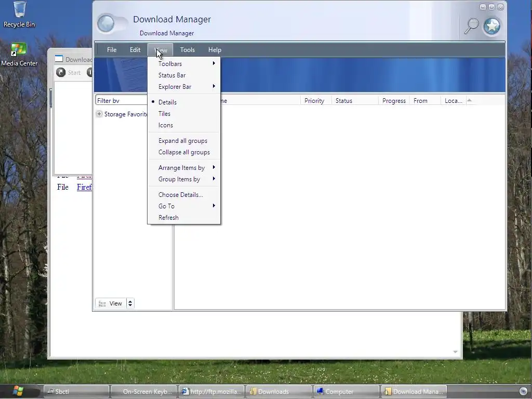Switch to On-Screen Keyboard taskbar button
This screenshot has width=532, height=399.
coord(144,392)
